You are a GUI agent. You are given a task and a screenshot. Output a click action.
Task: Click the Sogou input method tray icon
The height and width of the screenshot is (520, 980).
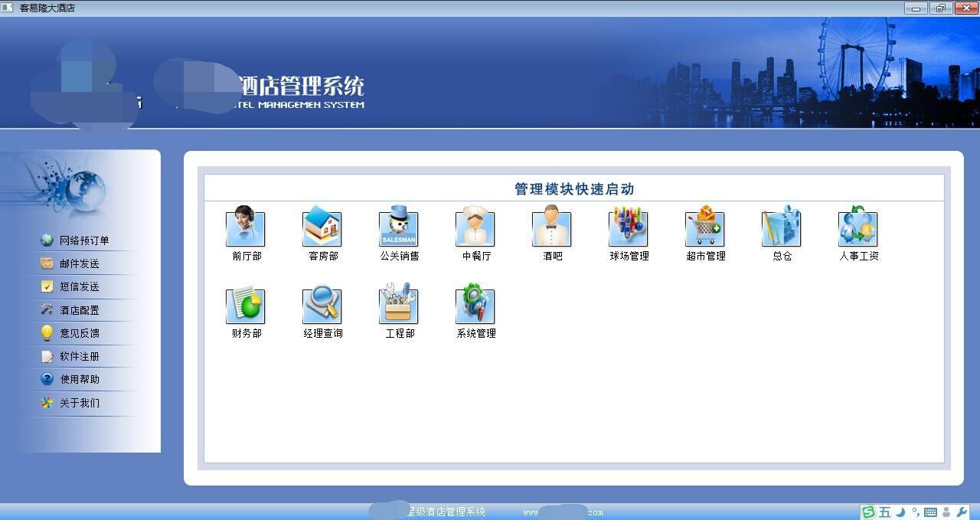point(868,512)
